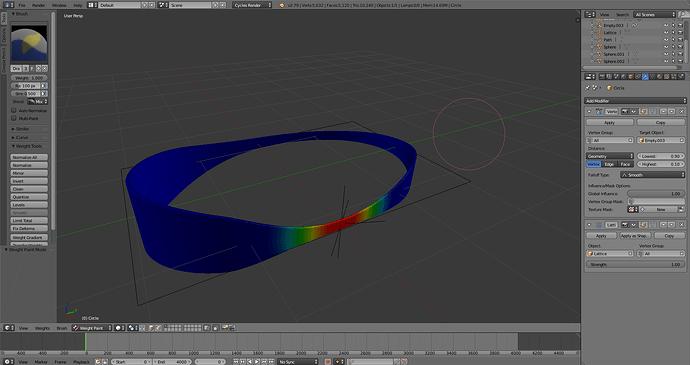Open the File menu
The width and height of the screenshot is (690, 365).
click(22, 5)
